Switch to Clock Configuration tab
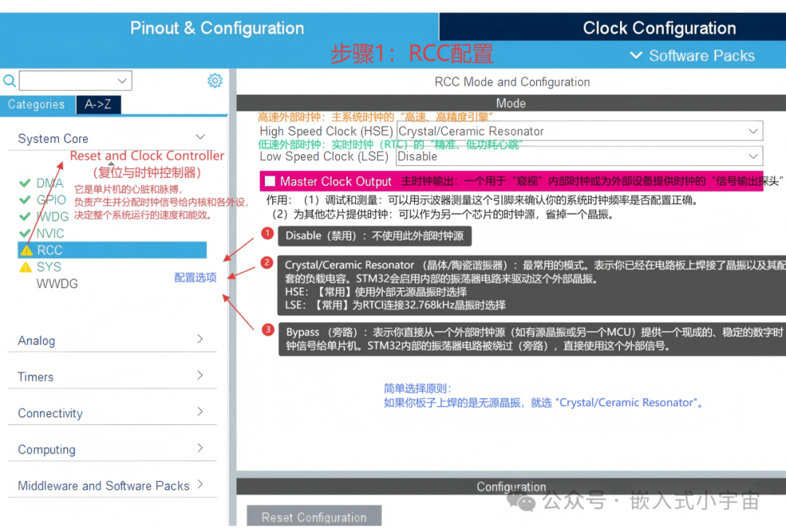The width and height of the screenshot is (786, 532). point(659,28)
